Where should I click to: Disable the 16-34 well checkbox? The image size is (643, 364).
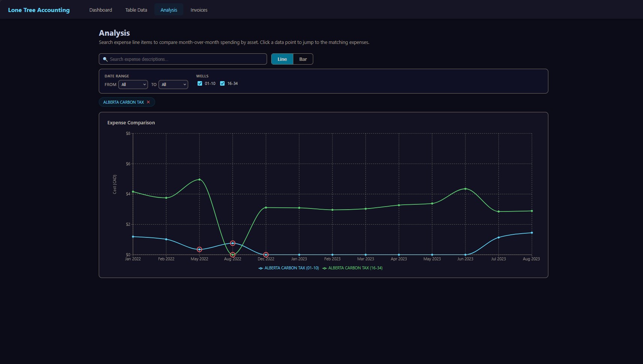222,83
